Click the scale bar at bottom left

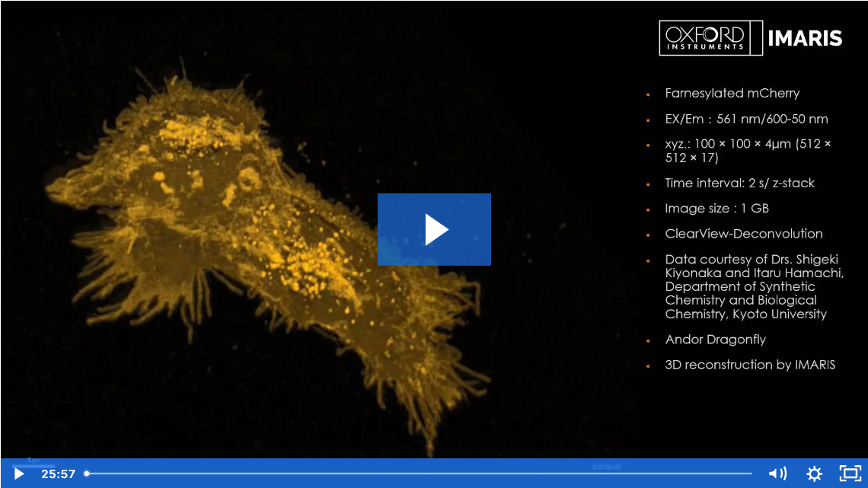pyautogui.click(x=34, y=464)
